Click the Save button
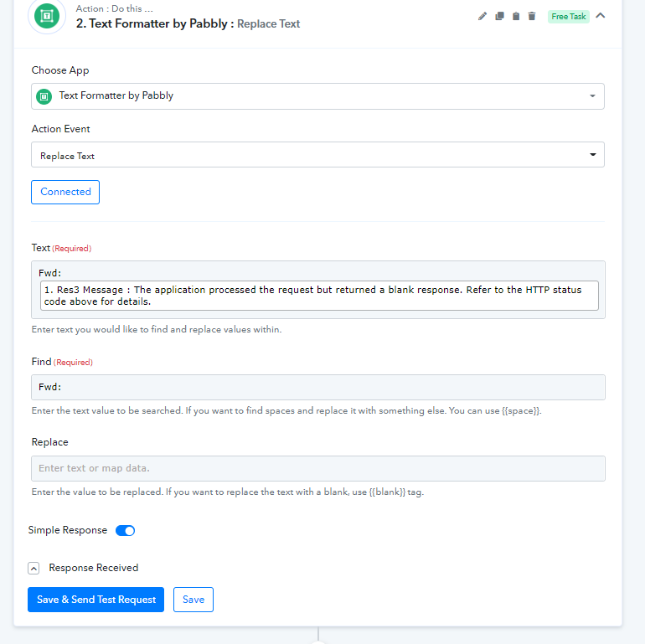645x644 pixels. click(x=193, y=600)
